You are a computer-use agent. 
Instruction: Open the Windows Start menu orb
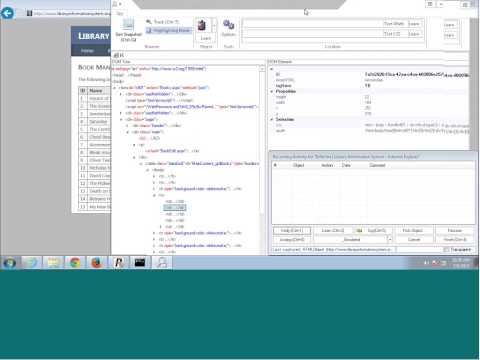pyautogui.click(x=9, y=263)
